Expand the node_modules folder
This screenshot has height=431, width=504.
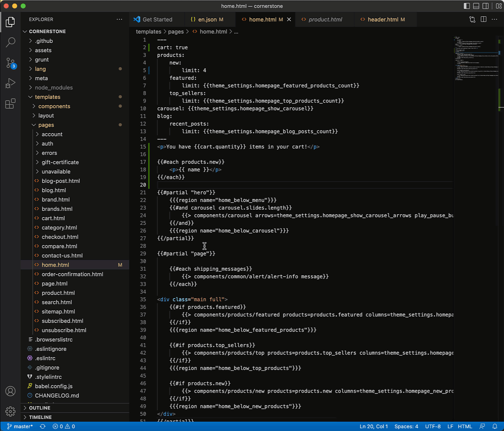point(53,87)
